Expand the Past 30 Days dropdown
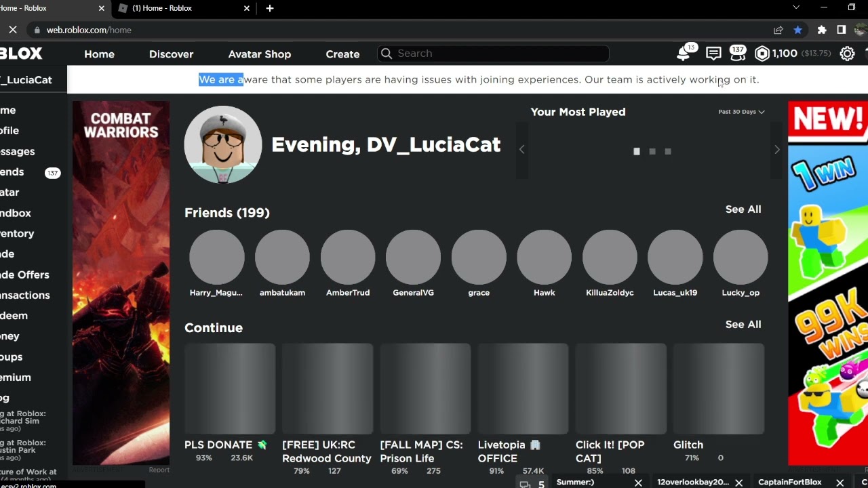 pos(741,112)
